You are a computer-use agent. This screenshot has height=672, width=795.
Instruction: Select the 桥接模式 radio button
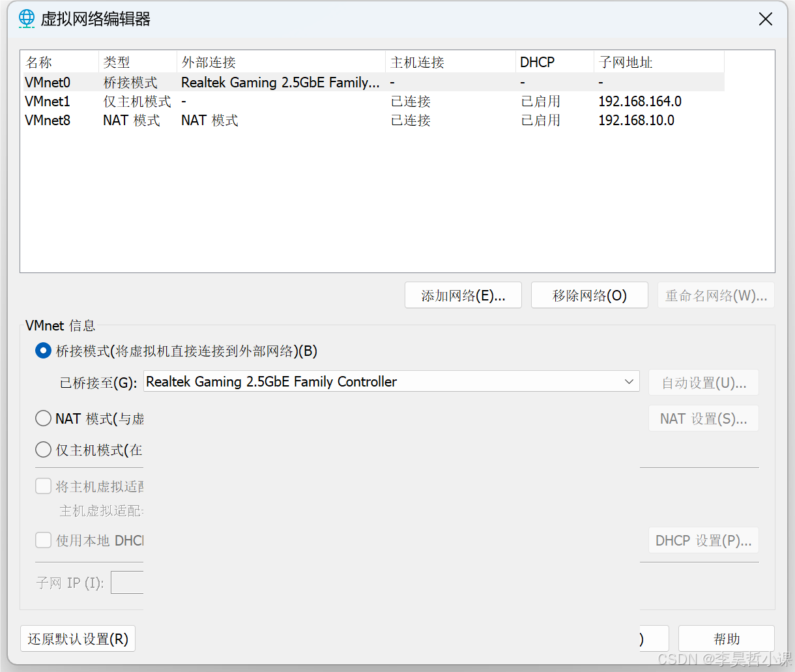pyautogui.click(x=43, y=350)
